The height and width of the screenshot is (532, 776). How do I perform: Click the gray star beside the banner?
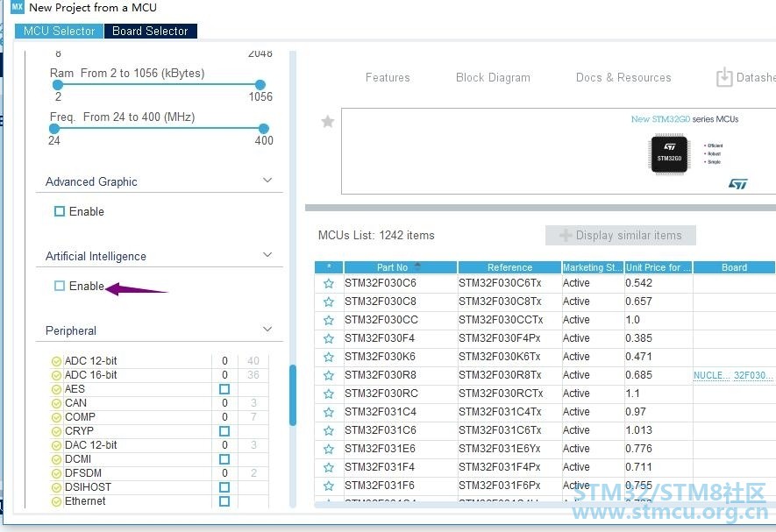[x=328, y=121]
